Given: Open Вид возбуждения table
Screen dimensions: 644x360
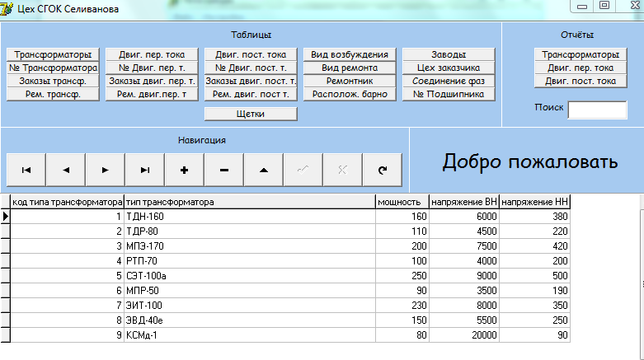Looking at the screenshot, I should [350, 54].
